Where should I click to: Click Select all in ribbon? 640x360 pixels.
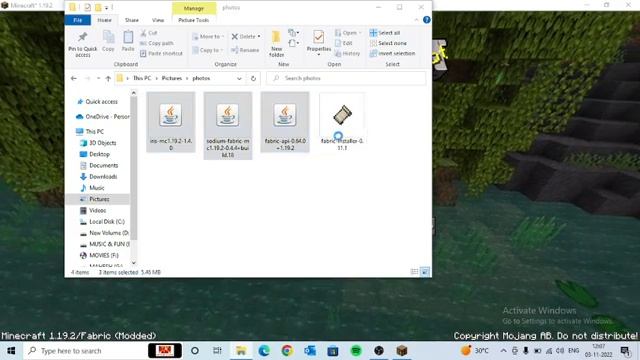385,33
